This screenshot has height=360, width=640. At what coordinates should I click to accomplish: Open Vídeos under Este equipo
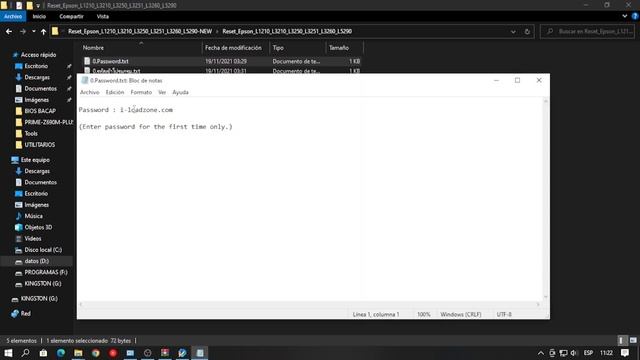pyautogui.click(x=33, y=238)
